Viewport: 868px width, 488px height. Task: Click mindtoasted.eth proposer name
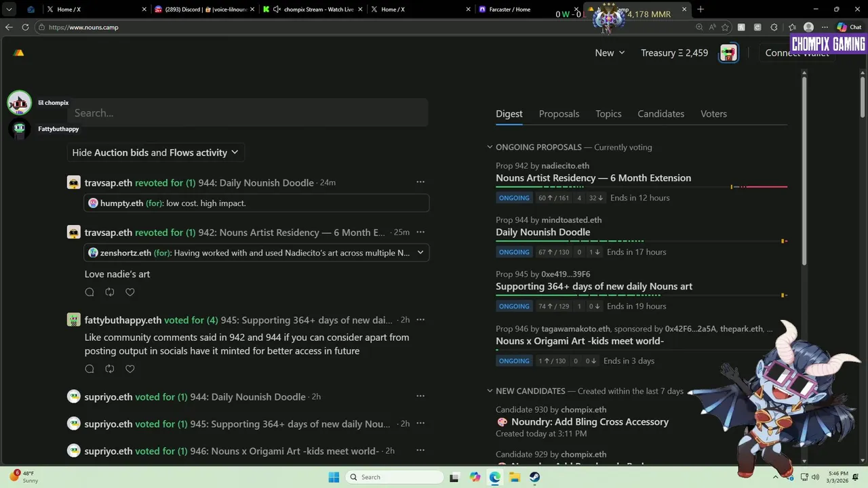pos(571,220)
